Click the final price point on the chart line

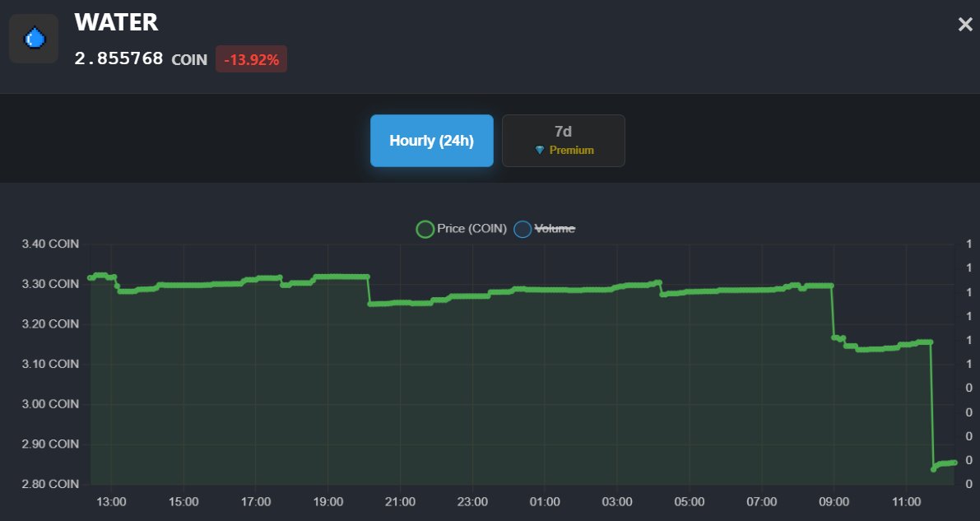[954, 463]
